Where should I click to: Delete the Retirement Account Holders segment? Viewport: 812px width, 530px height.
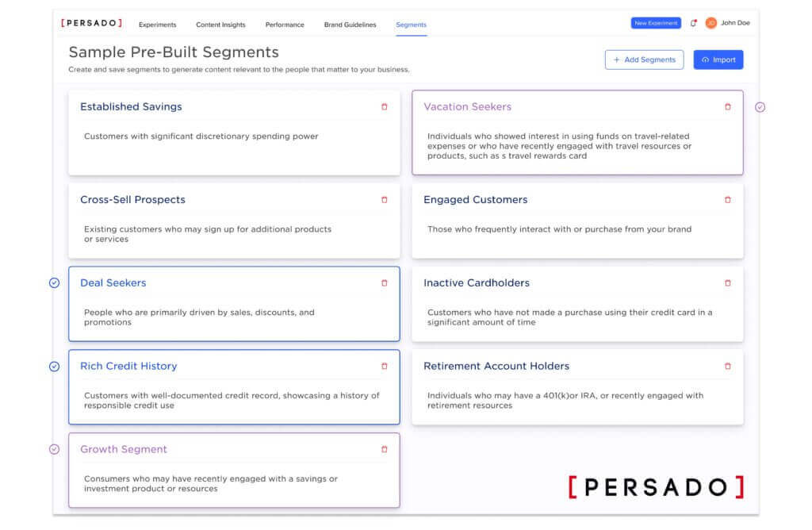pyautogui.click(x=728, y=367)
